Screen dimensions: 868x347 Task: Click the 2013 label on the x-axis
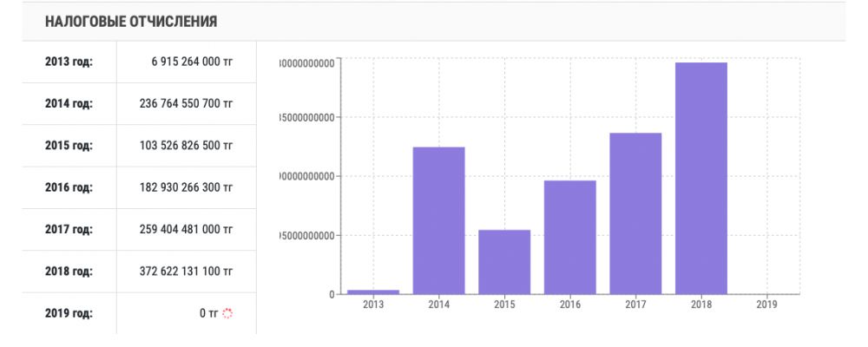pyautogui.click(x=372, y=304)
